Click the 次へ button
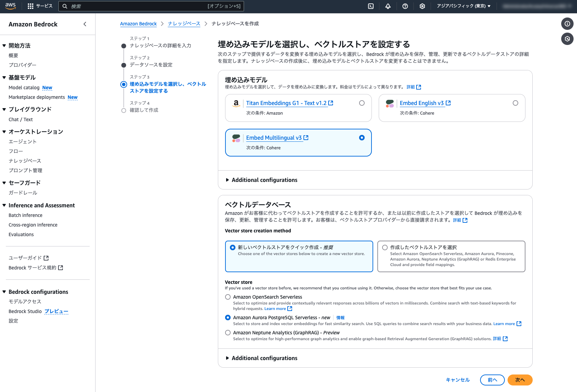 tap(520, 380)
